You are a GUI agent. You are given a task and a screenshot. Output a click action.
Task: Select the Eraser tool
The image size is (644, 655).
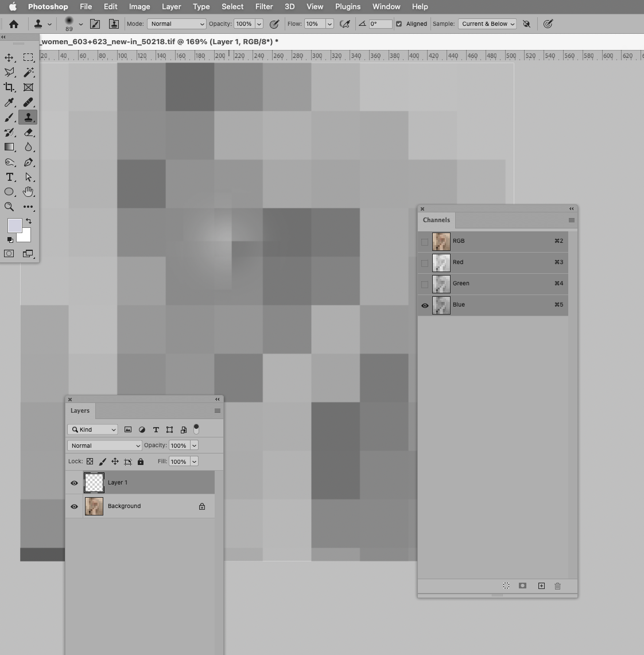28,132
